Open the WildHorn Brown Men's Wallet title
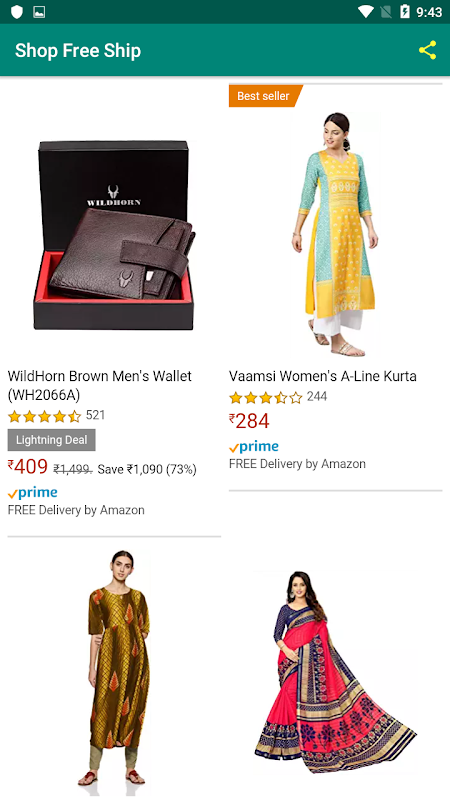This screenshot has height=800, width=450. (99, 385)
